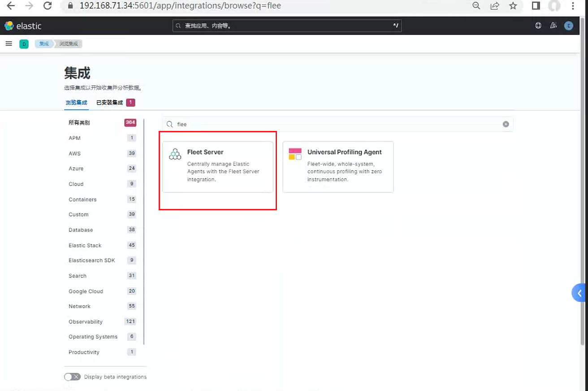Click the Elastic logo in the header
Viewport: 588px width, 391px height.
23,26
